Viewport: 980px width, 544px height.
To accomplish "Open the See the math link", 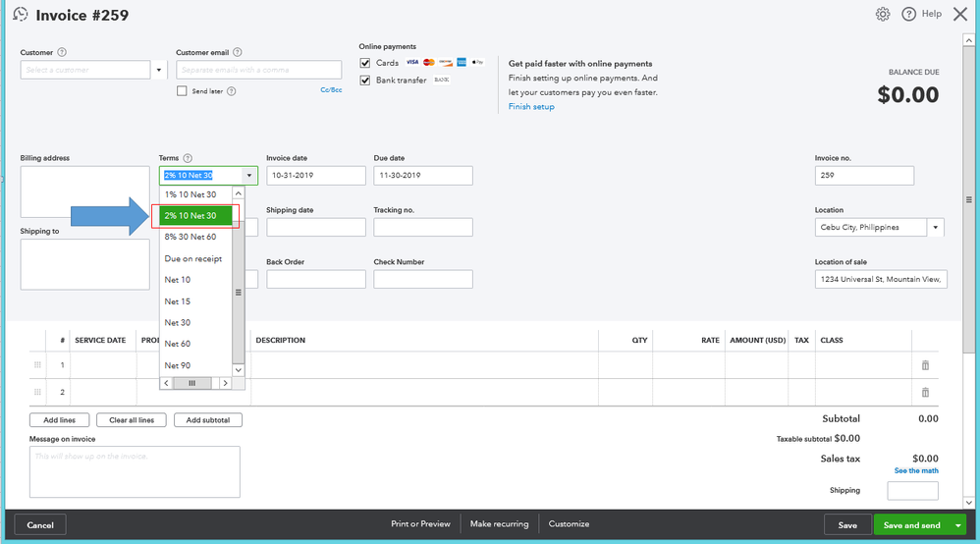I will tap(916, 470).
